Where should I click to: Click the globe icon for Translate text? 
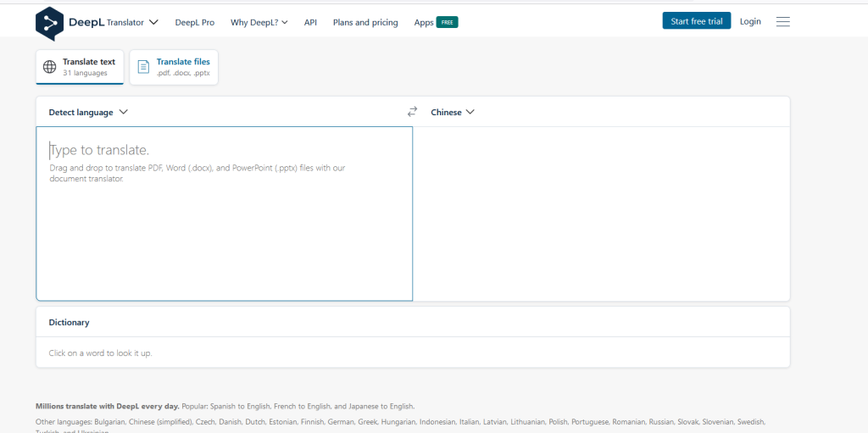pyautogui.click(x=50, y=67)
